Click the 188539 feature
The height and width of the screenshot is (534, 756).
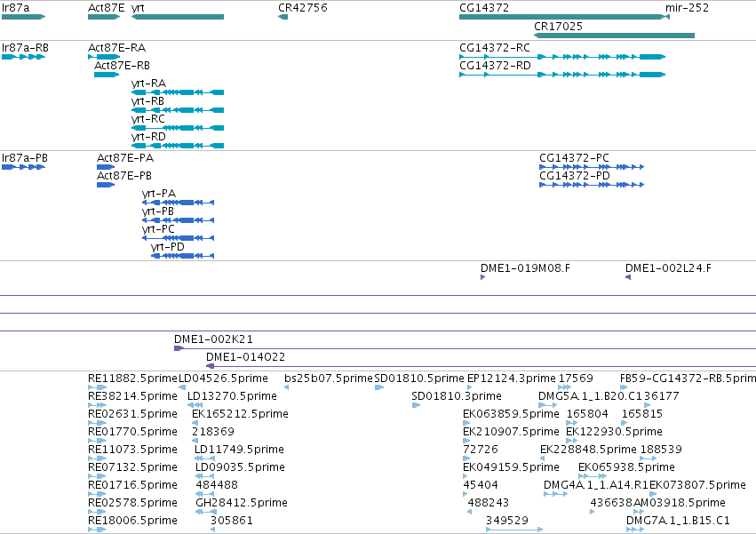[649, 458]
